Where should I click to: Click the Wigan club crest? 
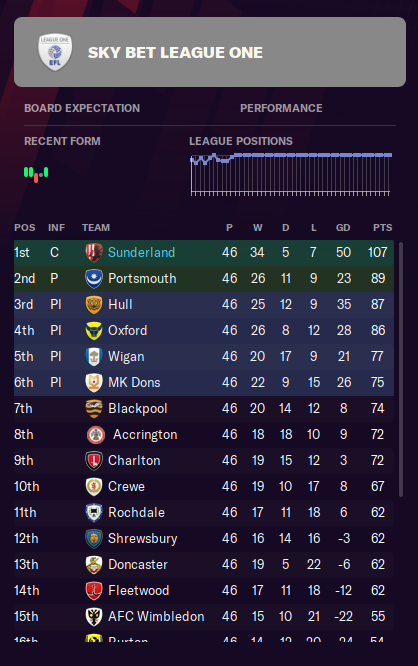coord(94,356)
